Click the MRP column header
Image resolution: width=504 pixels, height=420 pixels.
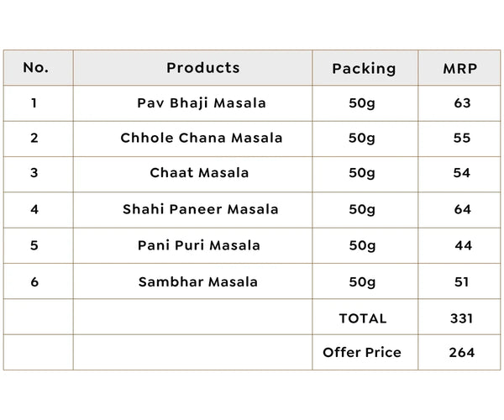460,68
